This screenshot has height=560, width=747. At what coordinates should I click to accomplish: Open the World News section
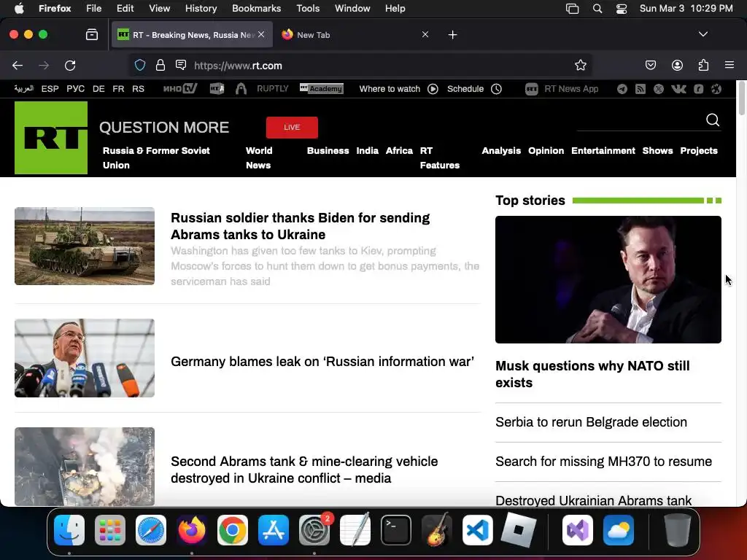coord(259,157)
